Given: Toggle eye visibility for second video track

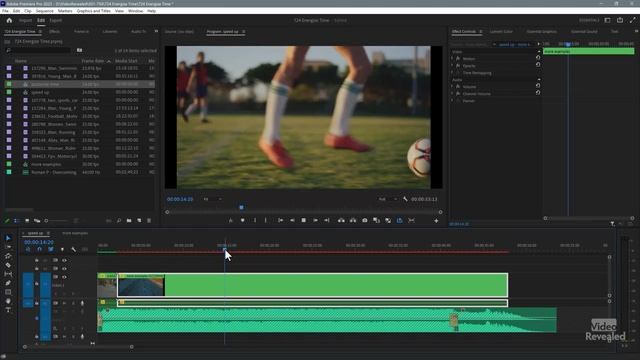Looking at the screenshot, I should pyautogui.click(x=64, y=269).
